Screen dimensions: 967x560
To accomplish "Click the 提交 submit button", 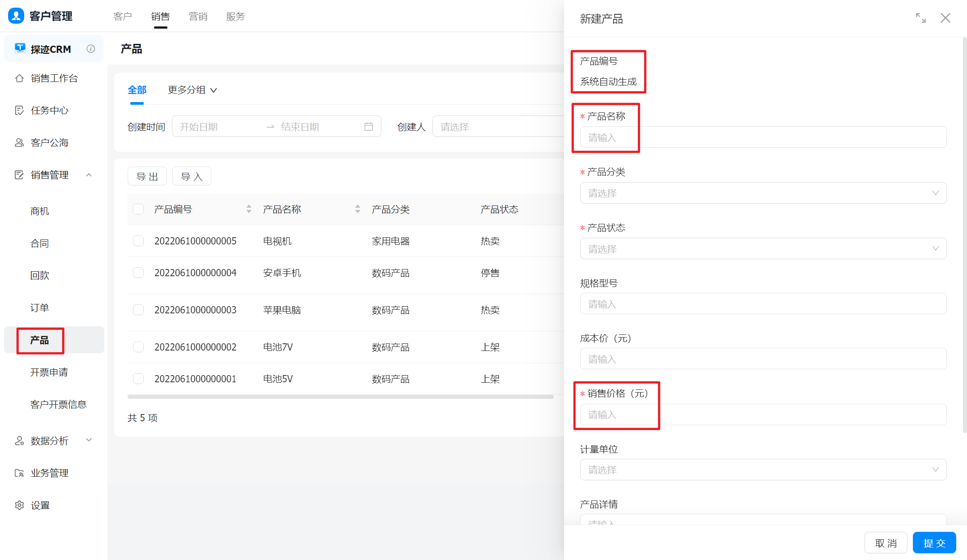I will (x=934, y=543).
